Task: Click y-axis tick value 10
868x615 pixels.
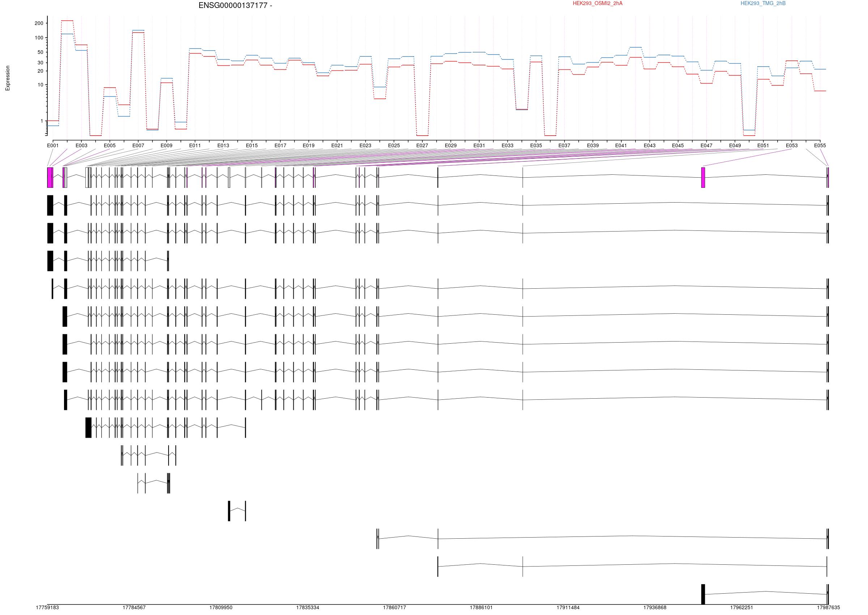Action: click(x=41, y=85)
